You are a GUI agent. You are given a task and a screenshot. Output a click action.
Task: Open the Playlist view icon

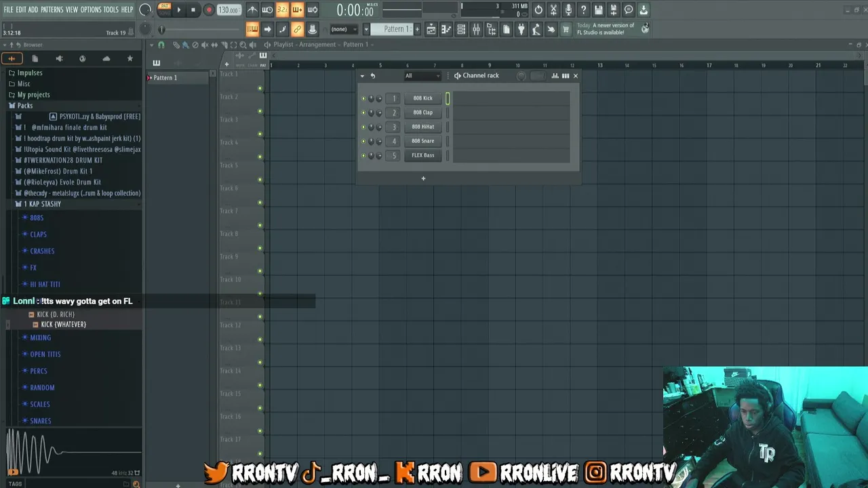click(431, 29)
